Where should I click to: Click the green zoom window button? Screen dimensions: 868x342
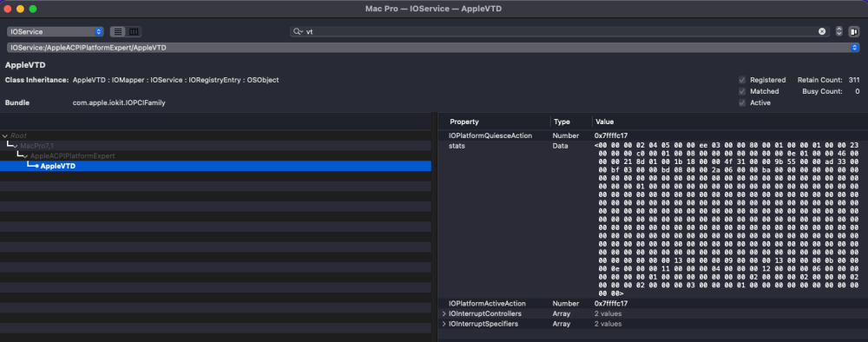[33, 9]
